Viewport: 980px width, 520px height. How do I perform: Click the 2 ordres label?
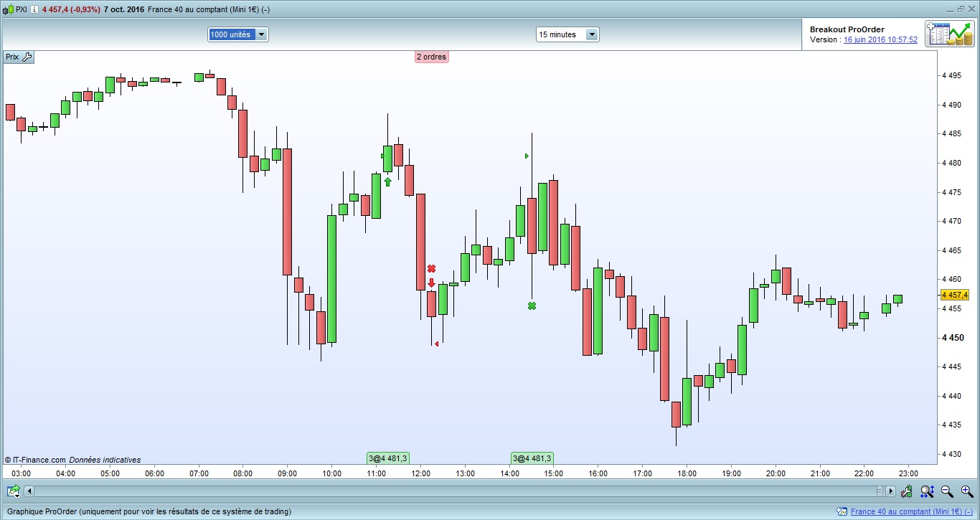point(431,57)
